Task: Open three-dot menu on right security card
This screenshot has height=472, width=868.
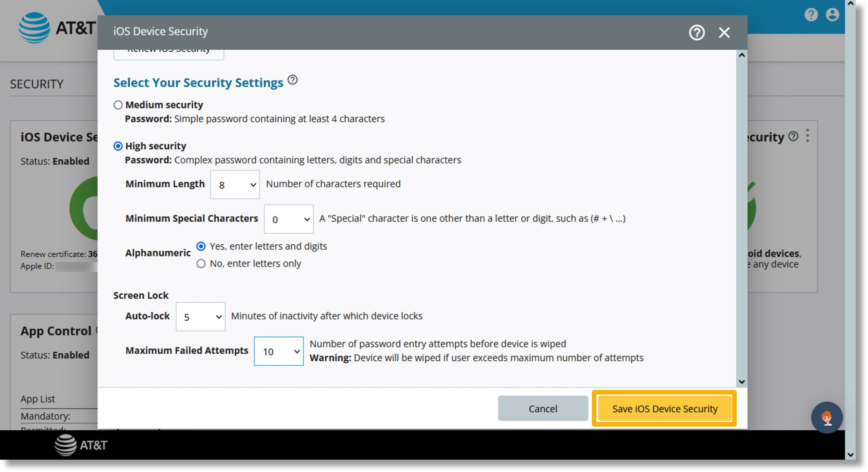Action: pos(808,136)
